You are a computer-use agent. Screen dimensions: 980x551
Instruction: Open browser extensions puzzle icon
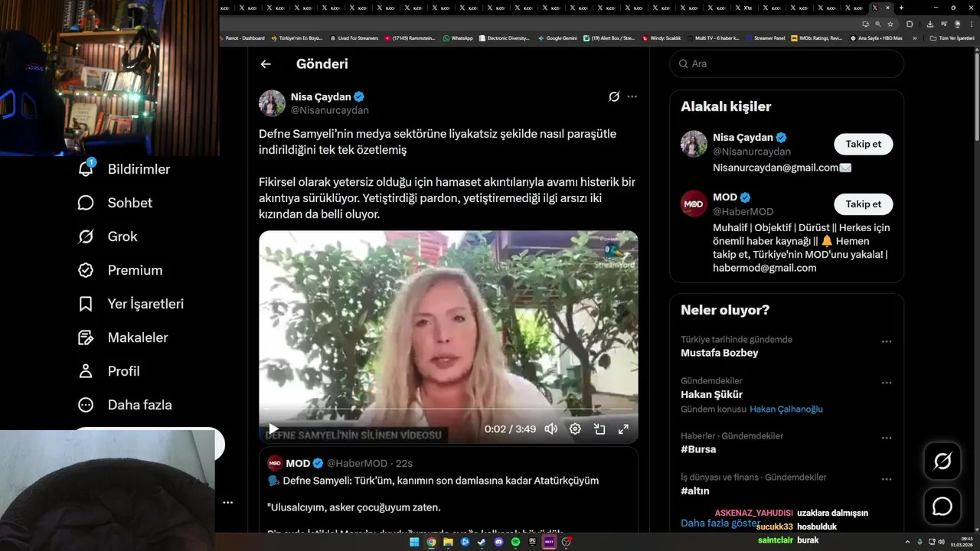point(910,24)
